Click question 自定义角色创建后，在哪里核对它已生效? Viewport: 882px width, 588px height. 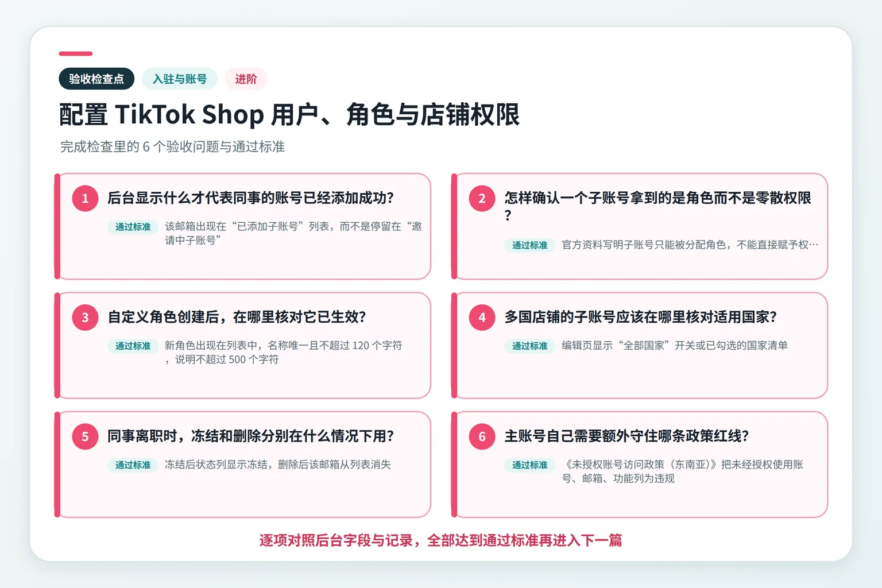pyautogui.click(x=237, y=317)
